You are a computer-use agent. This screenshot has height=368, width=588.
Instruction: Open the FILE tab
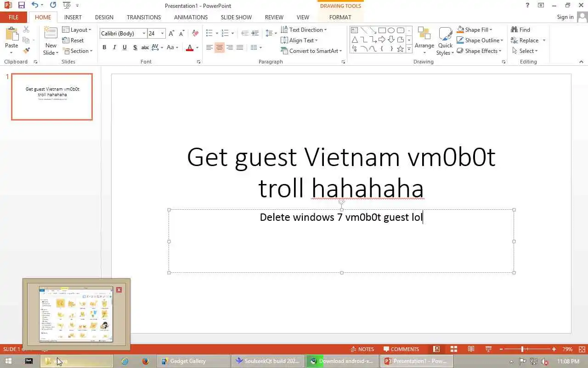click(13, 17)
